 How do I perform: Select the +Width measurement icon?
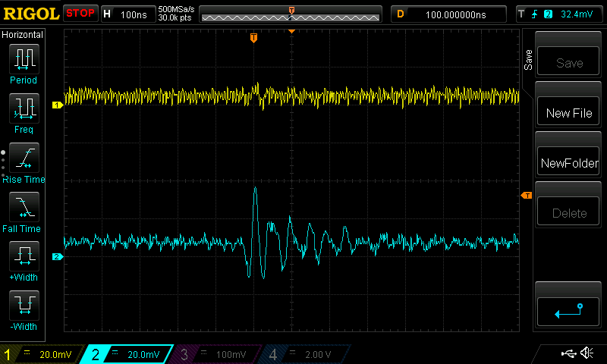click(24, 256)
